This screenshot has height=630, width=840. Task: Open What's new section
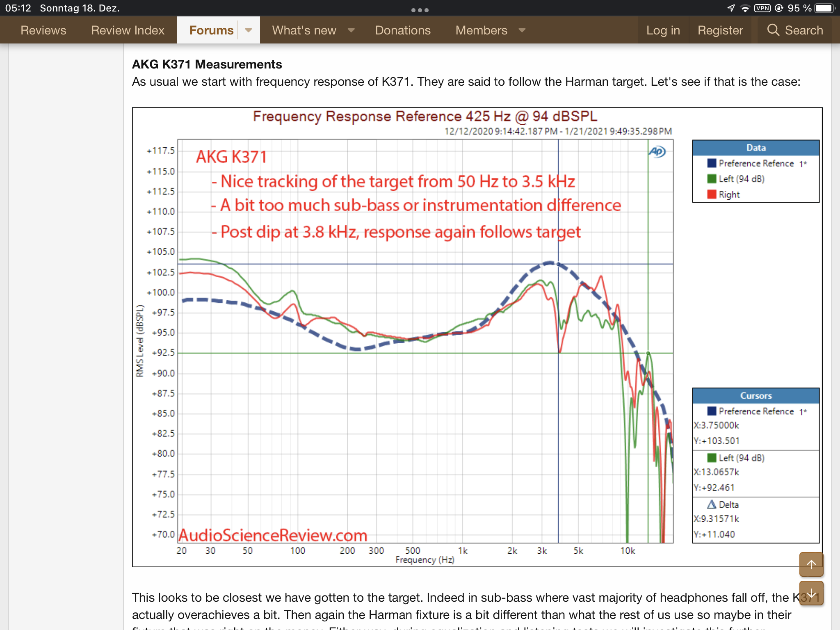click(304, 30)
